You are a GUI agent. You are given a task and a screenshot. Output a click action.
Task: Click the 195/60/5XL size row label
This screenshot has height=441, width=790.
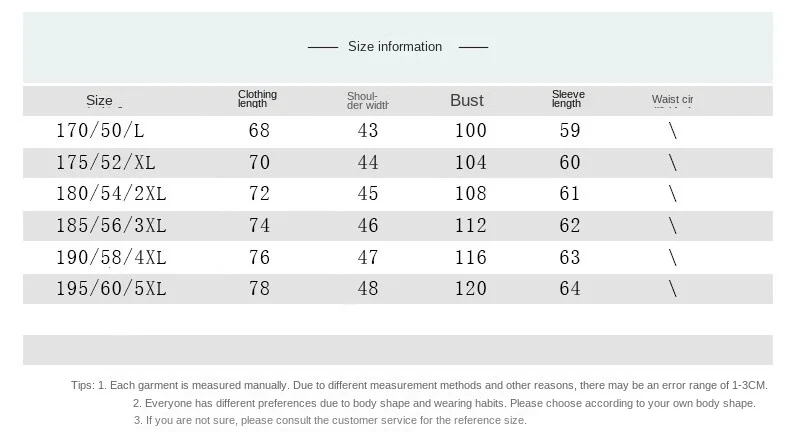coord(109,289)
